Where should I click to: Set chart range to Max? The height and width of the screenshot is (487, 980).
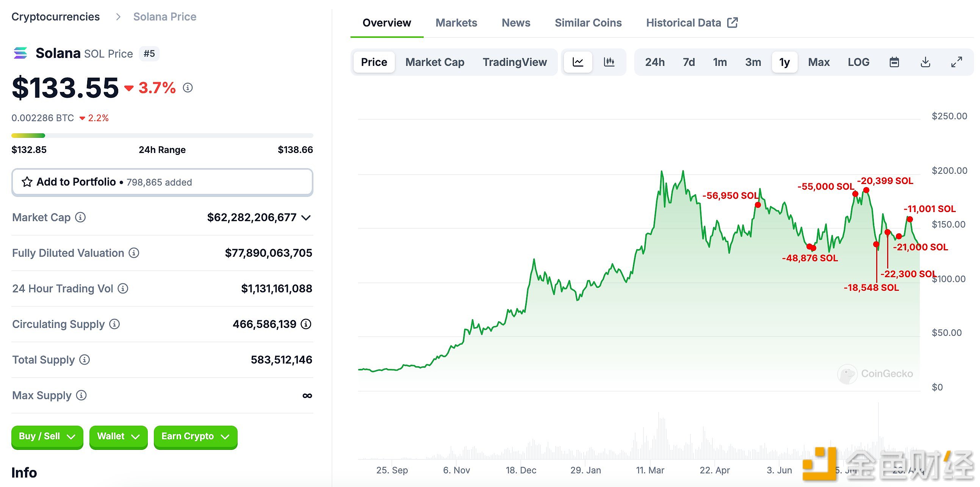819,62
